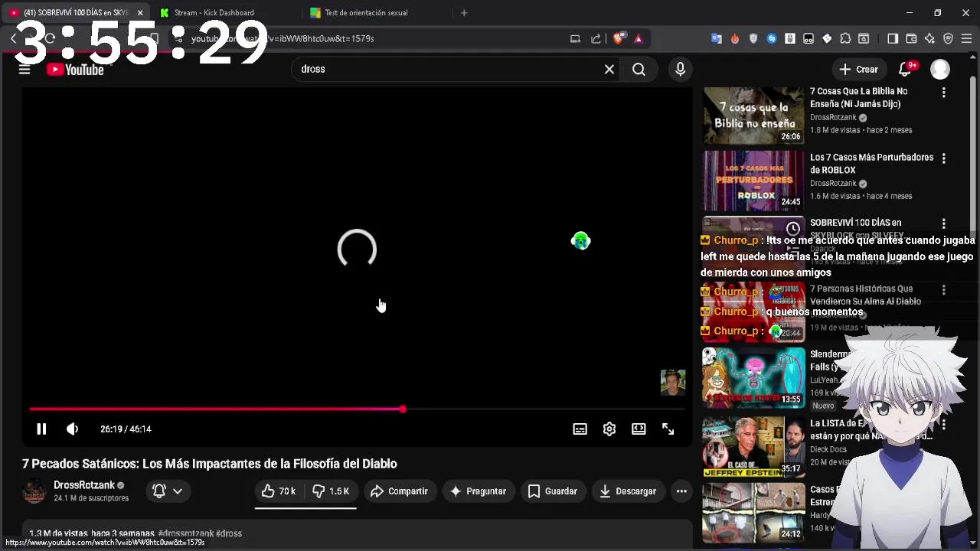Open options for 7 Personas Históricas suggestion
The image size is (980, 551).
[943, 290]
